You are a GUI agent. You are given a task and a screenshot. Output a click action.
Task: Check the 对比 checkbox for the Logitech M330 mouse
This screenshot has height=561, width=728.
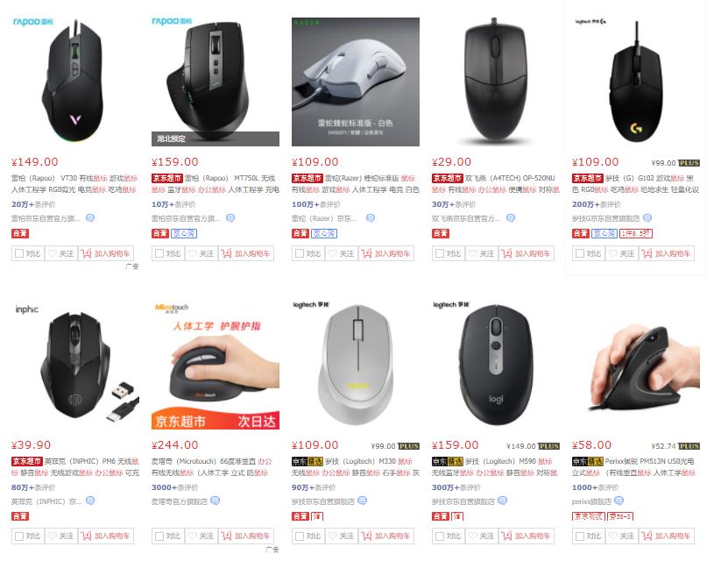(300, 536)
